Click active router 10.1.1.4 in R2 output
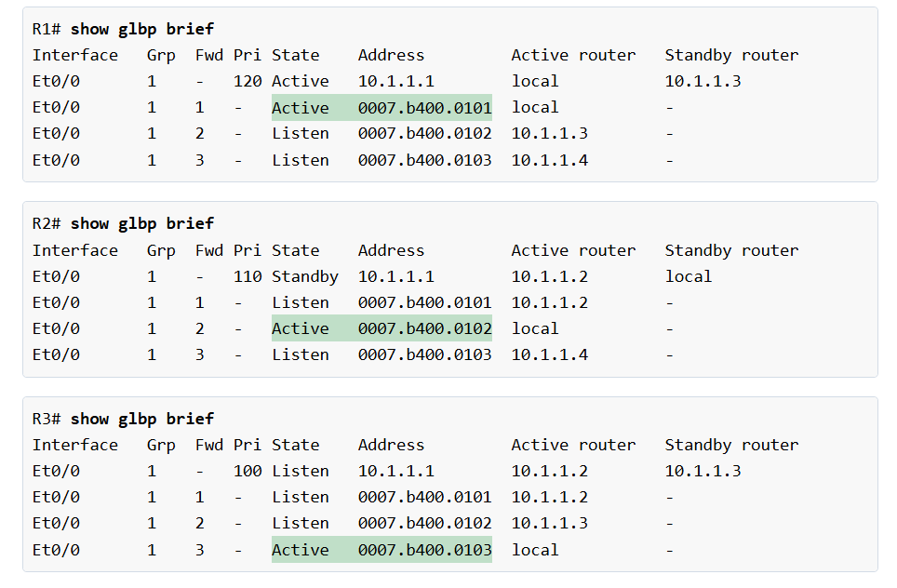The image size is (897, 588). [x=549, y=354]
